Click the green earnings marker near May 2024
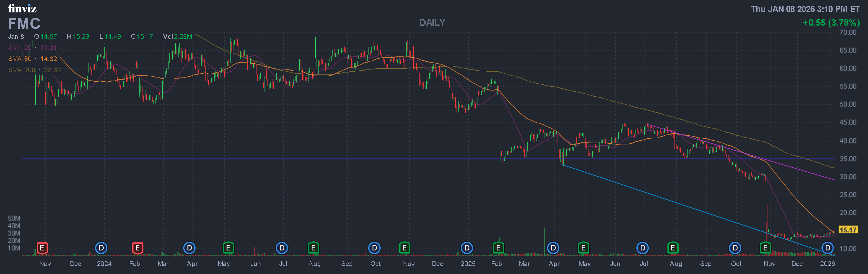 (x=228, y=248)
